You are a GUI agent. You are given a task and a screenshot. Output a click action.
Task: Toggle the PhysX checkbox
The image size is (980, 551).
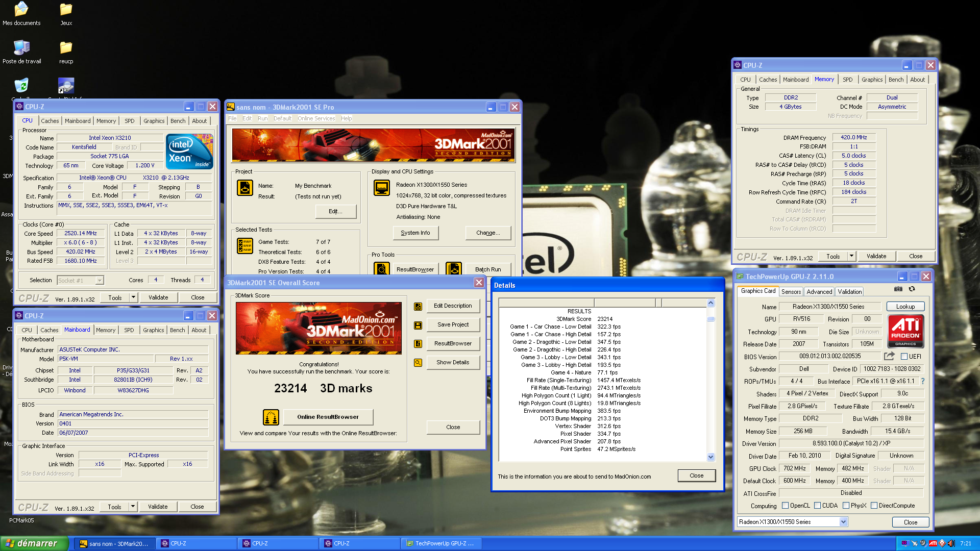coord(846,506)
